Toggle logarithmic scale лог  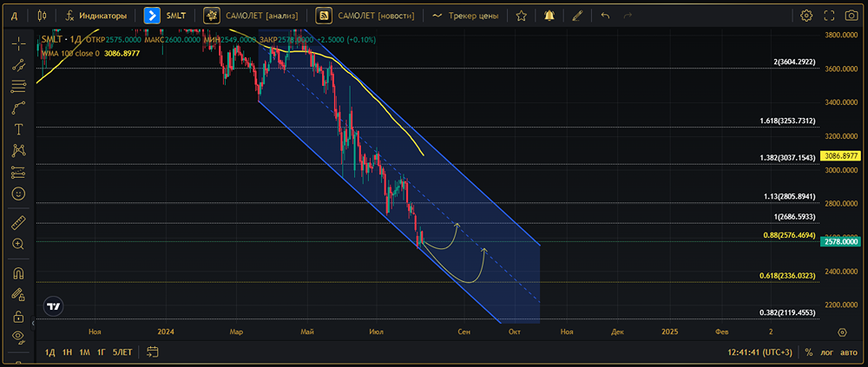[826, 352]
